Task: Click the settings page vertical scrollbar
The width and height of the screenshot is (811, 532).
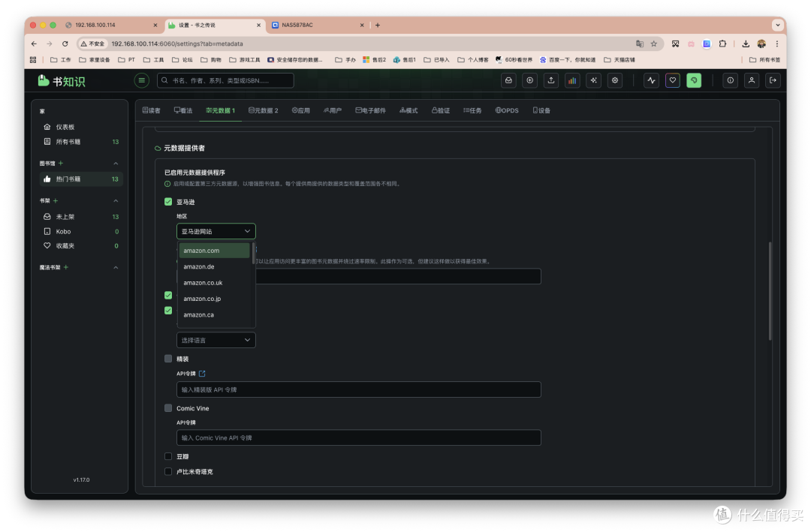Action: click(770, 291)
